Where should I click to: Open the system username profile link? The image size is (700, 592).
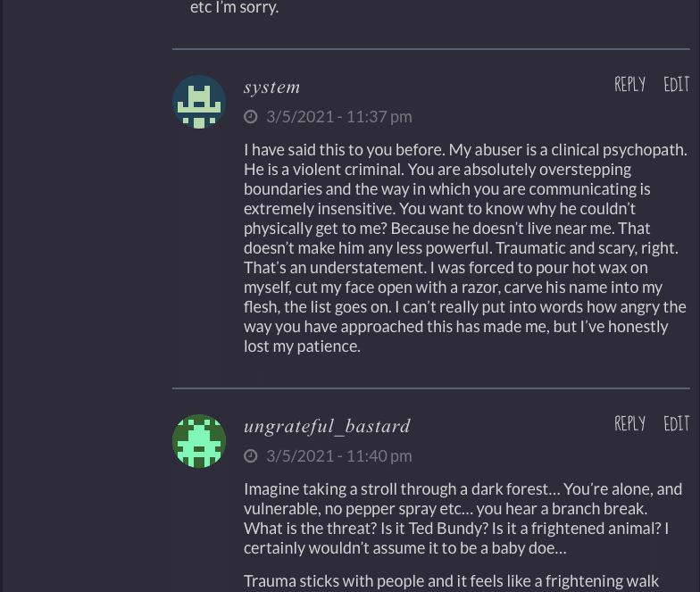coord(271,88)
